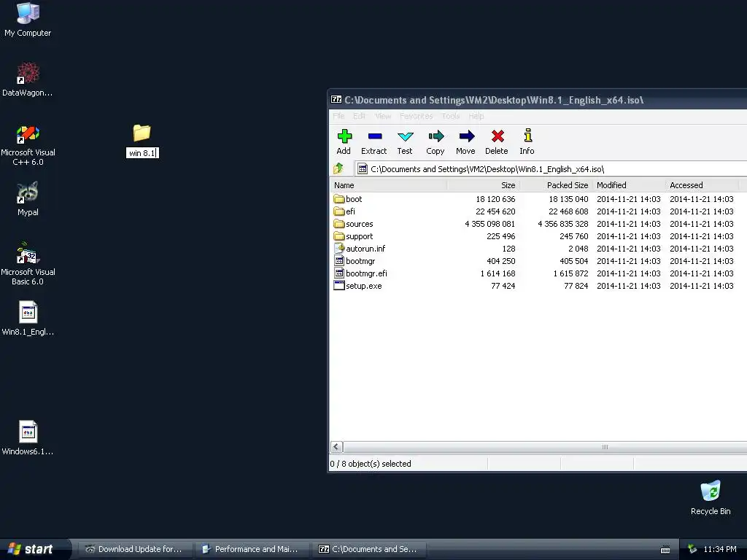This screenshot has height=560, width=747.
Task: Open the View menu in 7-Zip
Action: pyautogui.click(x=383, y=116)
